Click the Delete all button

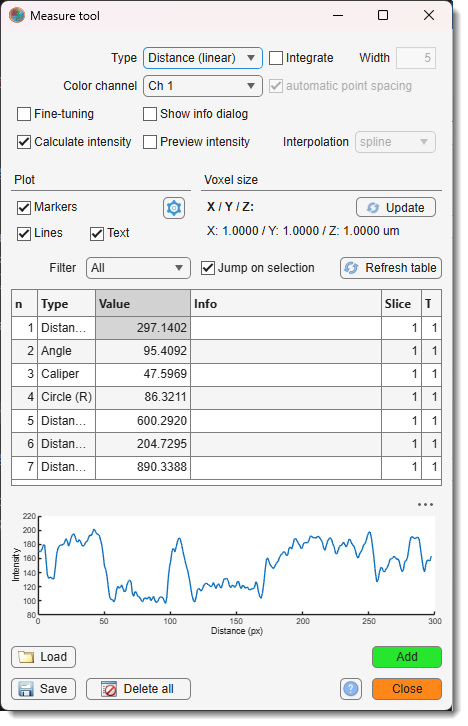[138, 689]
